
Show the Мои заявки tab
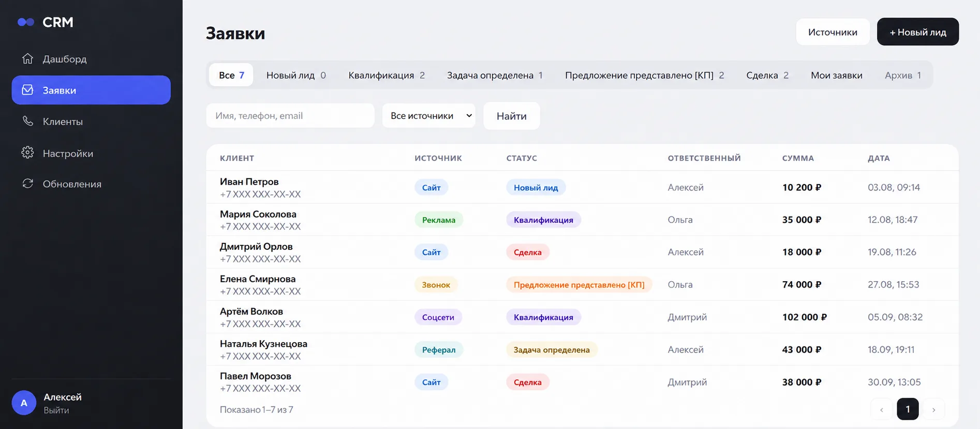[x=837, y=75]
